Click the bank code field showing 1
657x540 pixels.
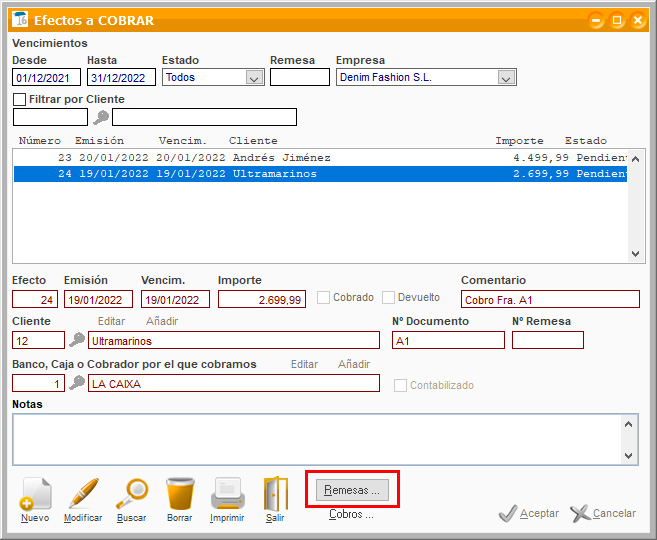[x=39, y=383]
